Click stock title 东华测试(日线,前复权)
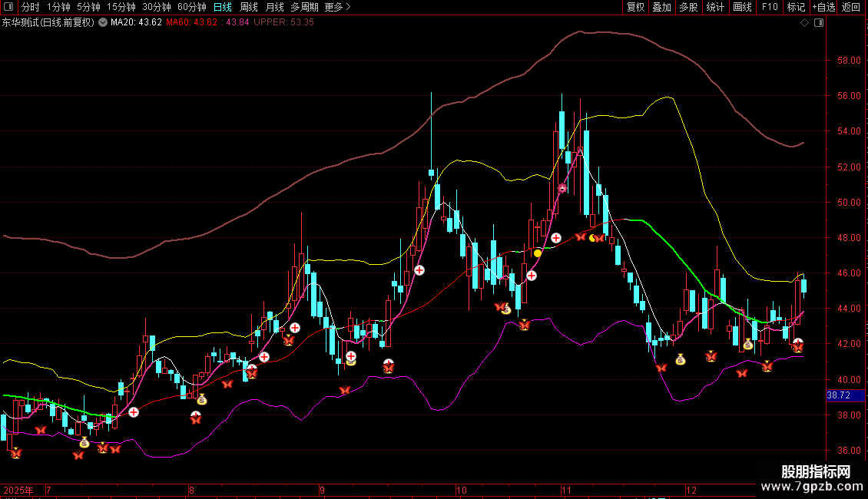This screenshot has width=868, height=499. [48, 22]
